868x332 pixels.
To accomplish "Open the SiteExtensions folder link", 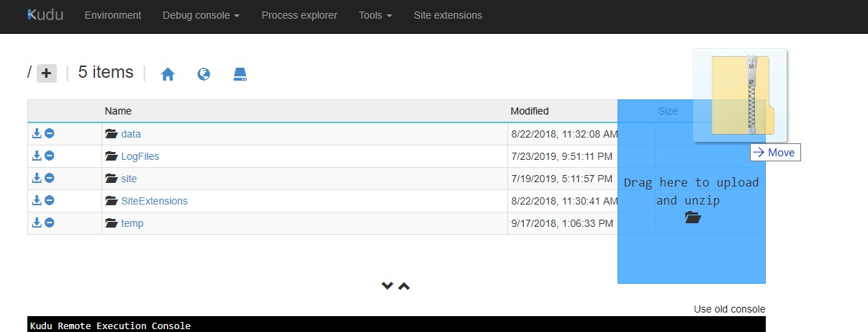I will coord(154,201).
